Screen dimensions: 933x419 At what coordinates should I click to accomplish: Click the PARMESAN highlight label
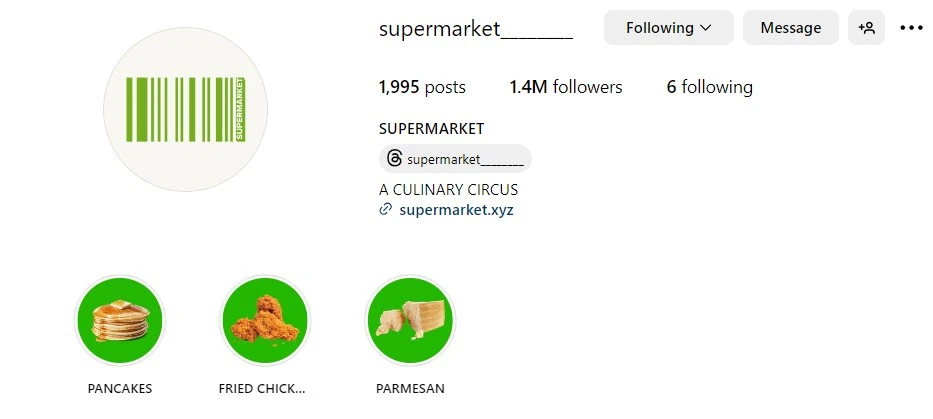coord(410,388)
